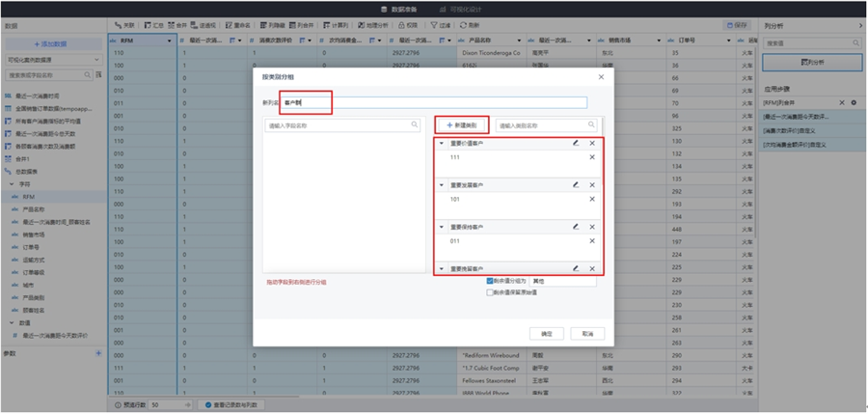
Task: Collapse the 重要发展客户 group
Action: [x=442, y=184]
